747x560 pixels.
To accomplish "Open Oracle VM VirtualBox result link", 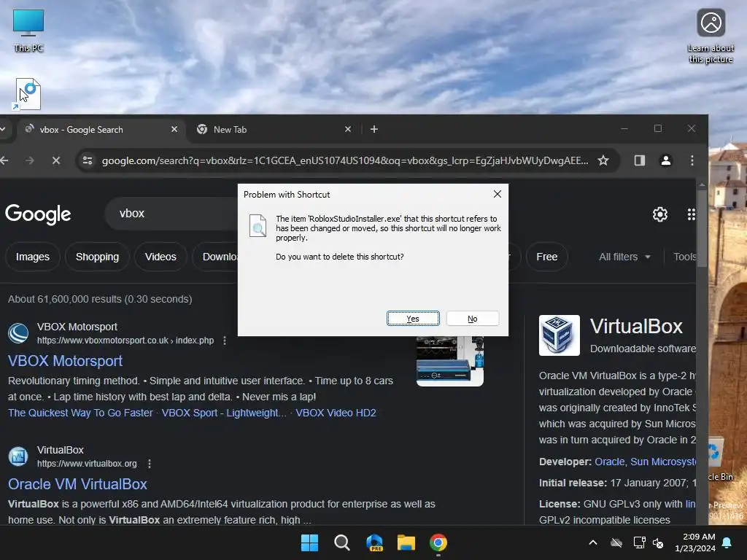I will pos(77,484).
